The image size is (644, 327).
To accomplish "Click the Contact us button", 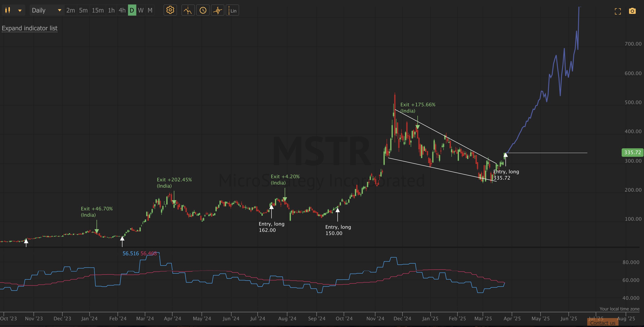I will coord(603,323).
